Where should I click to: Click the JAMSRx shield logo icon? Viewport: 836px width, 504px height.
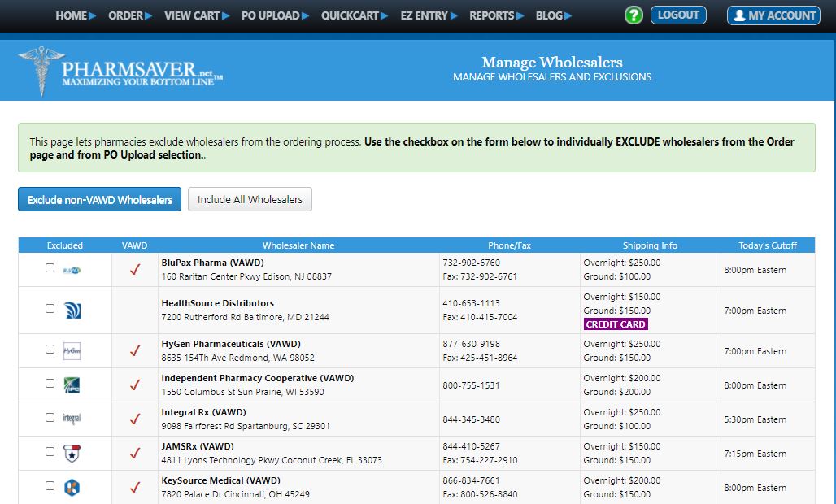pos(72,454)
